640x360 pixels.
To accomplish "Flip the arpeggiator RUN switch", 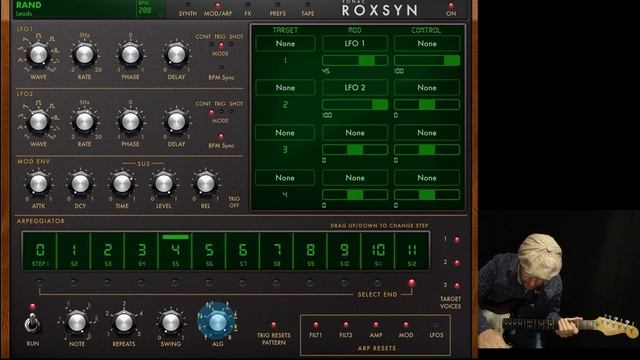I will (x=32, y=324).
